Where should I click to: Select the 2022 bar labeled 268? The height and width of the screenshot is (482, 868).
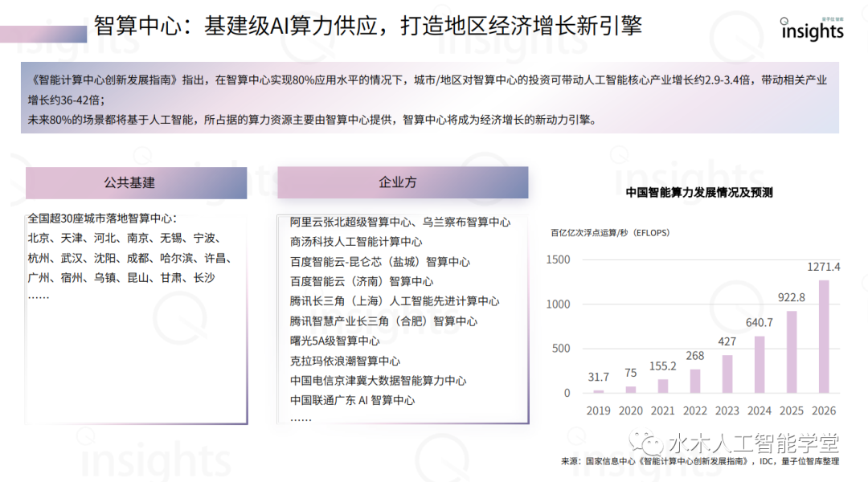pos(695,381)
